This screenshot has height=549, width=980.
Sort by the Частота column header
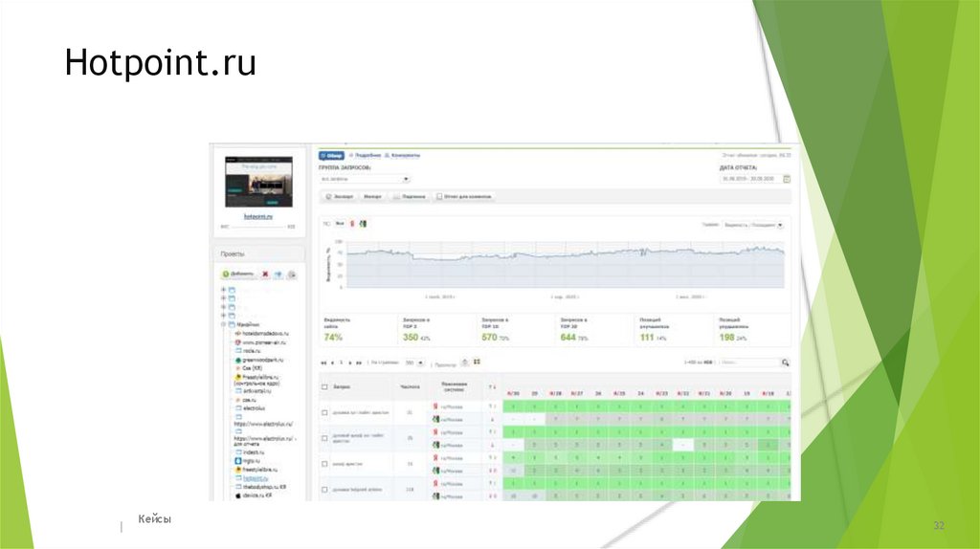click(x=410, y=387)
